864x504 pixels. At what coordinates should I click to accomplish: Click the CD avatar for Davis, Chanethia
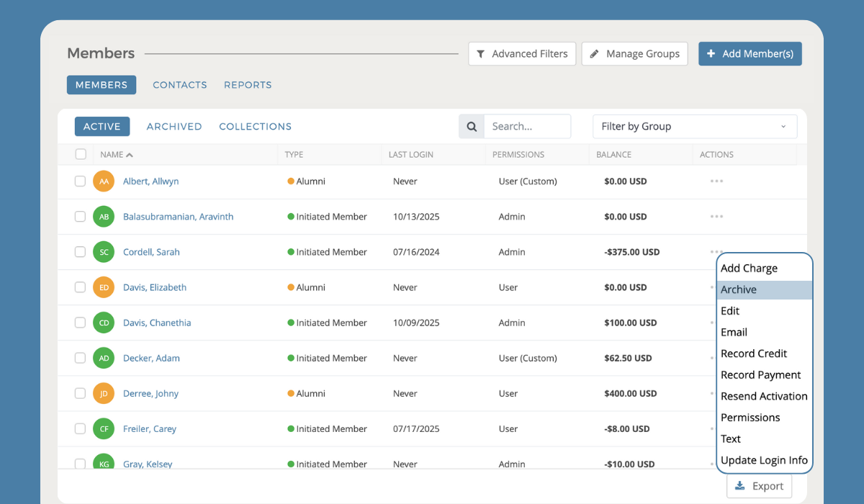click(x=104, y=323)
